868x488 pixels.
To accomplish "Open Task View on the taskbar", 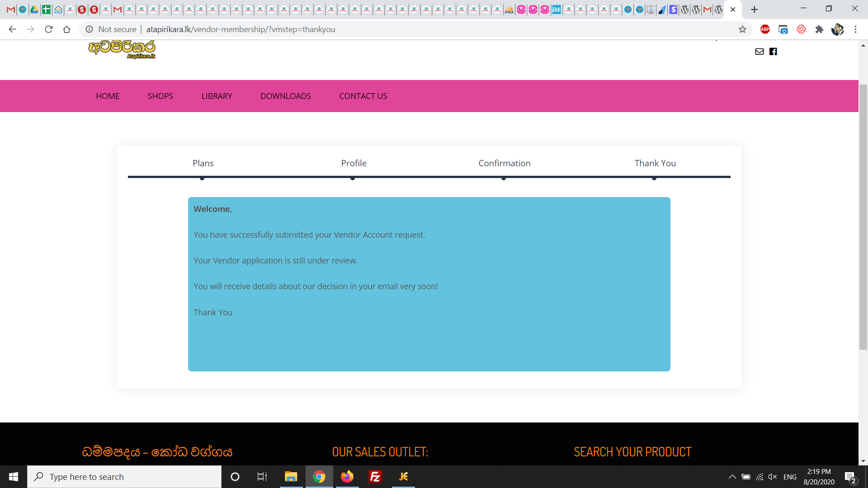I will 262,477.
